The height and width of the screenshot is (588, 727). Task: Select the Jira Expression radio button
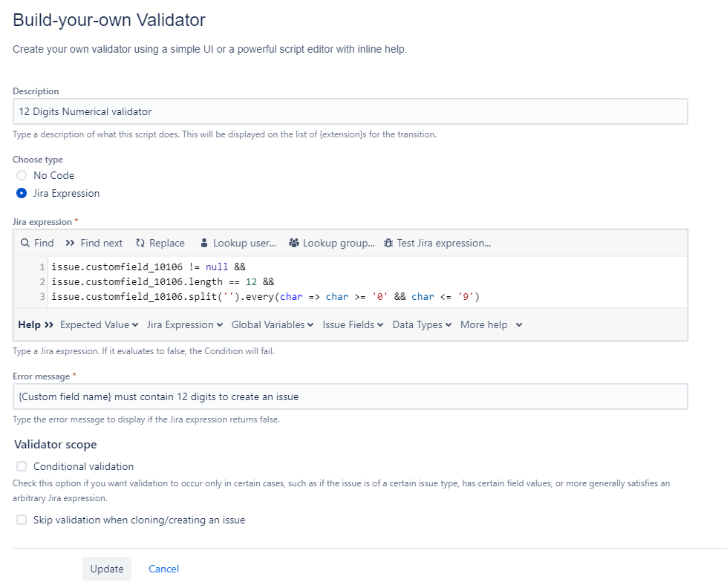[22, 193]
